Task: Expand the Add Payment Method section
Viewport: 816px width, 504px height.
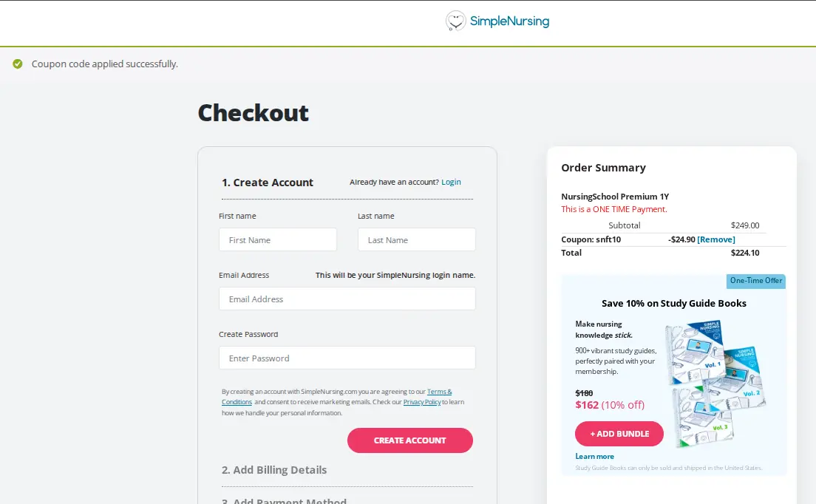Action: [284, 501]
